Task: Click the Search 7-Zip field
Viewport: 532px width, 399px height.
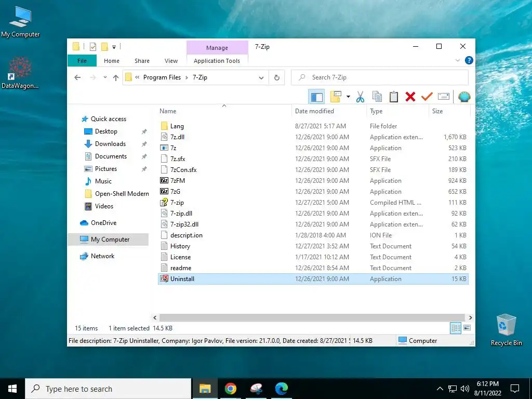Action: [380, 78]
